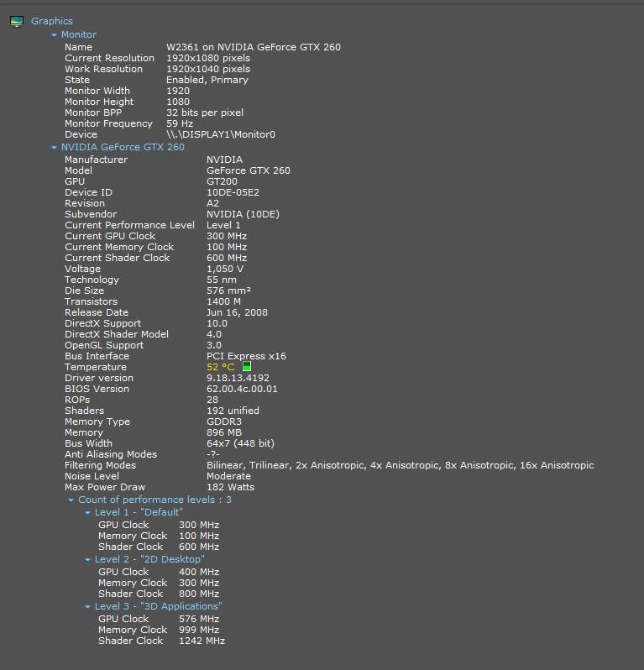Screen dimensions: 644x670
Task: Click Bus Interface value PCI Express x16
Action: pyautogui.click(x=246, y=356)
